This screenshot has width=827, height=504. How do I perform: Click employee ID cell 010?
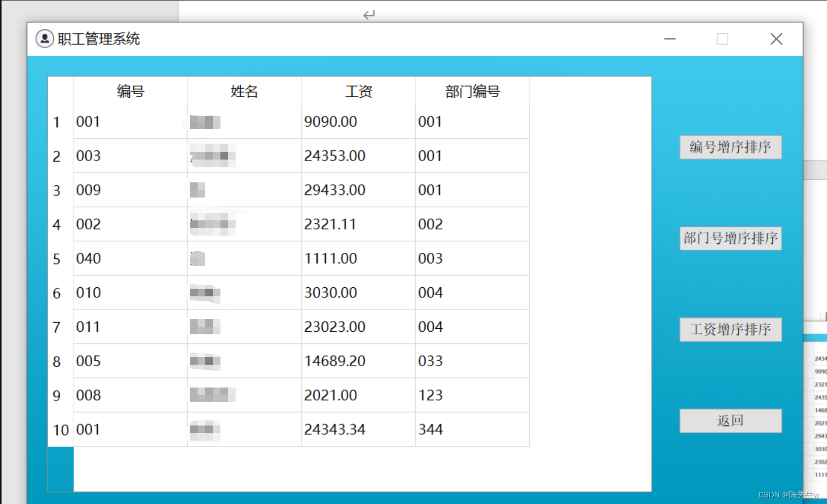click(x=130, y=293)
